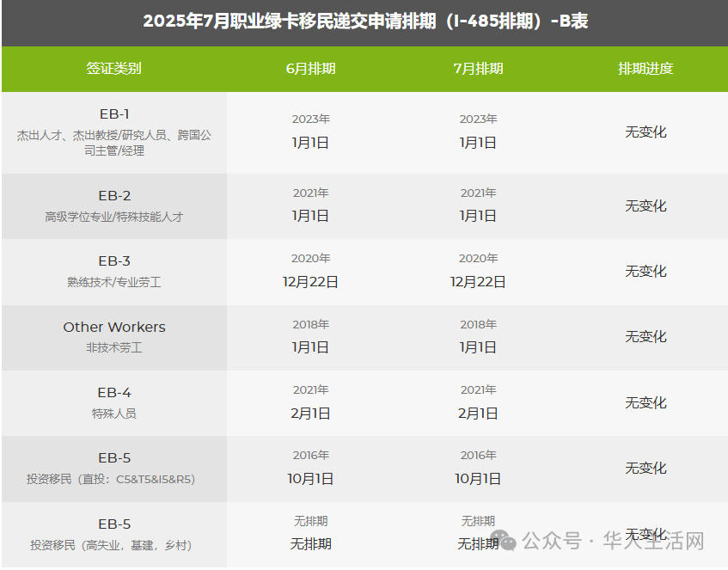Image resolution: width=728 pixels, height=570 pixels.
Task: Click '无变化' status in Other Workers row
Action: 645,336
